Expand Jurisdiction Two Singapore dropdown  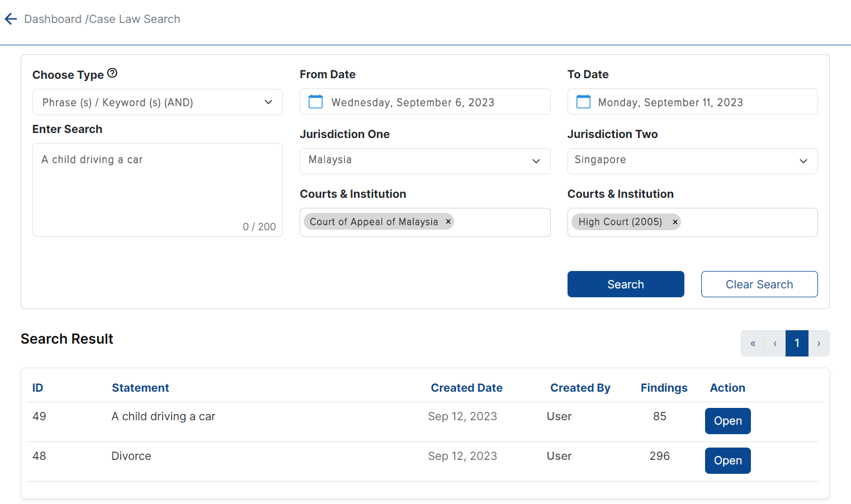(692, 161)
